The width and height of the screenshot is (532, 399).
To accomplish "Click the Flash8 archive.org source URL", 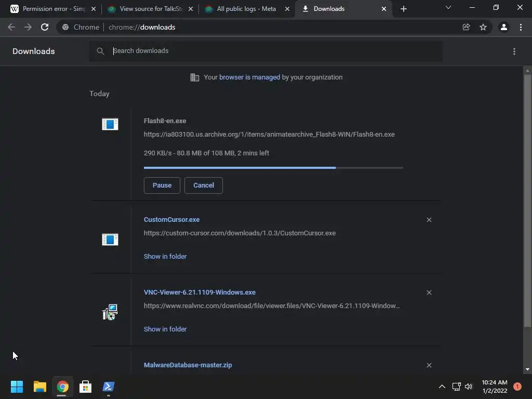I will point(269,135).
